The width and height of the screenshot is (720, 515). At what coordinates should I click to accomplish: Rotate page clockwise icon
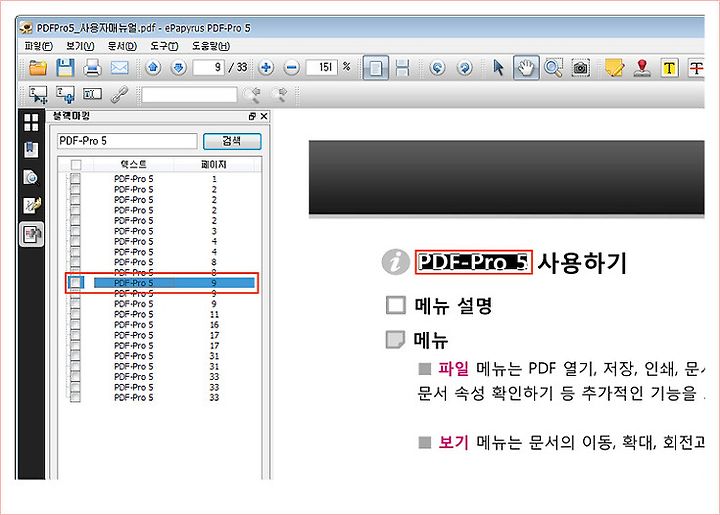[x=465, y=68]
